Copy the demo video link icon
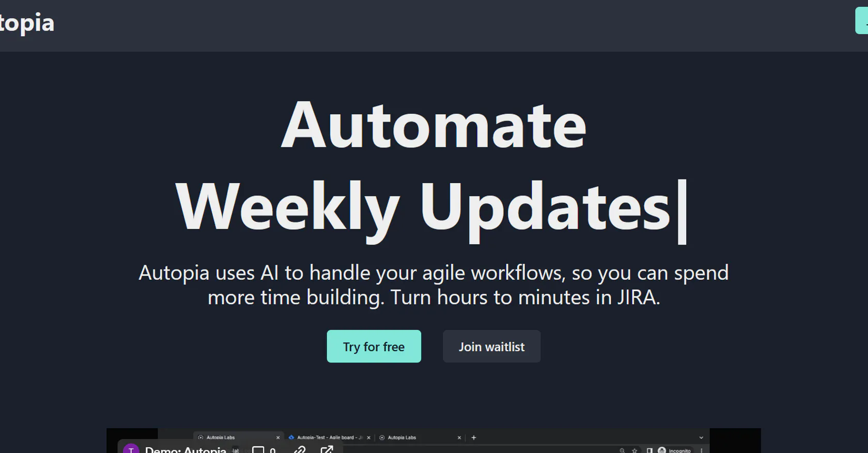 coord(300,450)
